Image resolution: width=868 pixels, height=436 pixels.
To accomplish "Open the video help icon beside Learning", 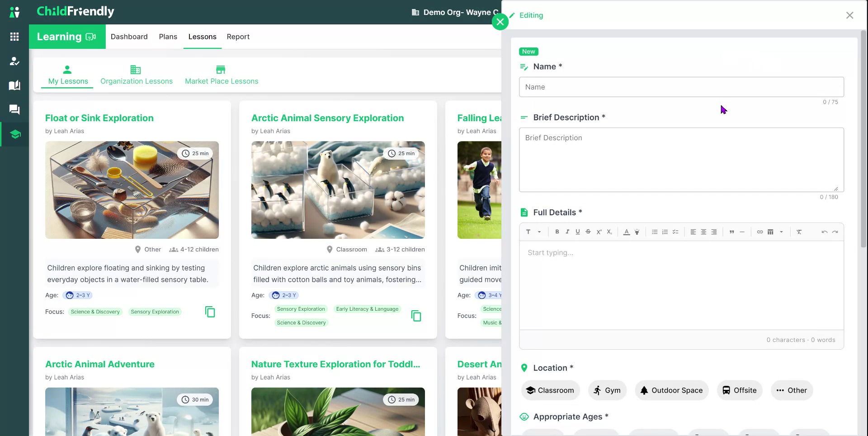I will [91, 37].
